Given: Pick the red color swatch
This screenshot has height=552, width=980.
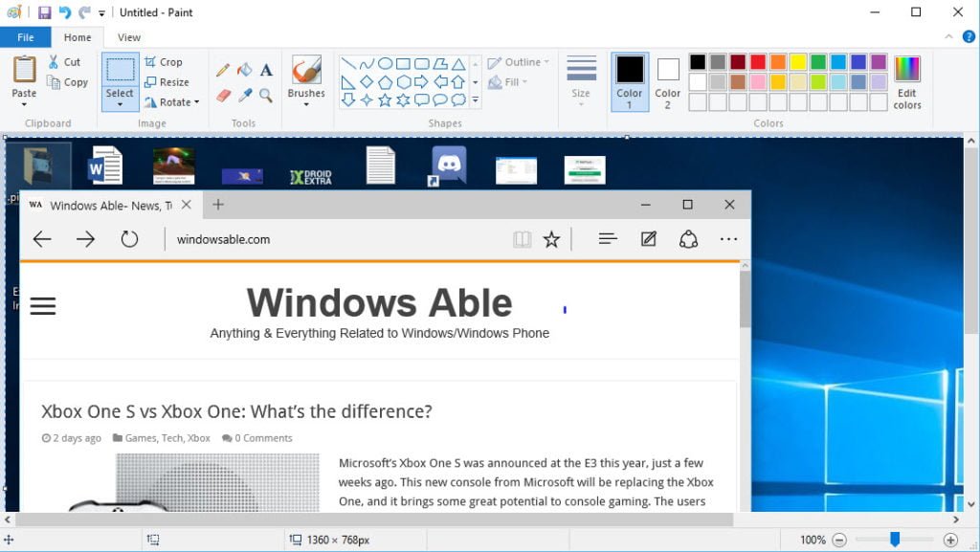Looking at the screenshot, I should click(x=758, y=62).
